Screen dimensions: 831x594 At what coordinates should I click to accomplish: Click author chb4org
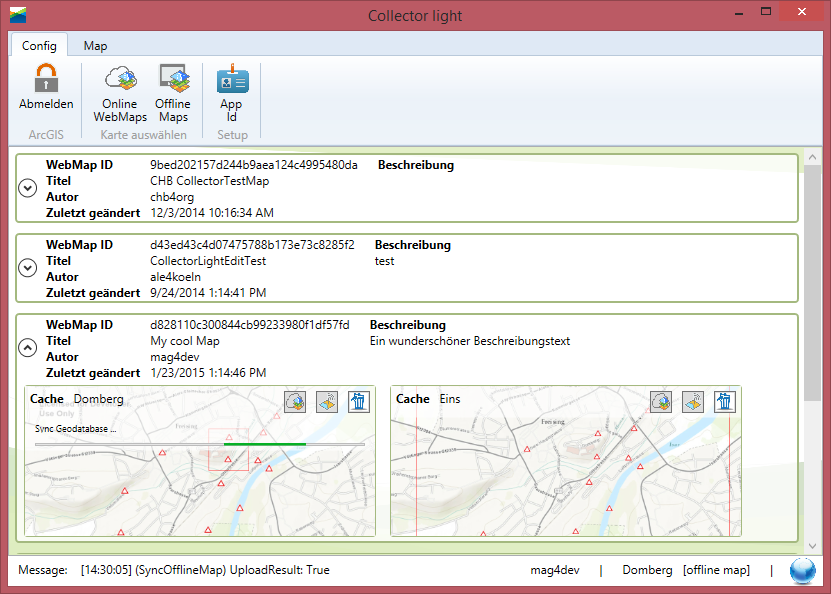(172, 197)
